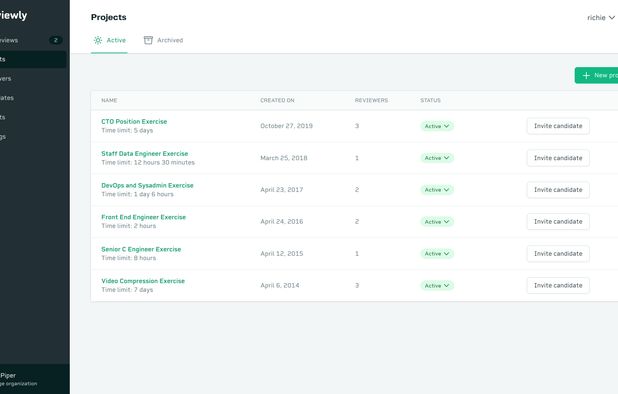The width and height of the screenshot is (618, 394).
Task: Open status dropdown for Staff Data Engineer Exercise
Action: click(x=437, y=158)
